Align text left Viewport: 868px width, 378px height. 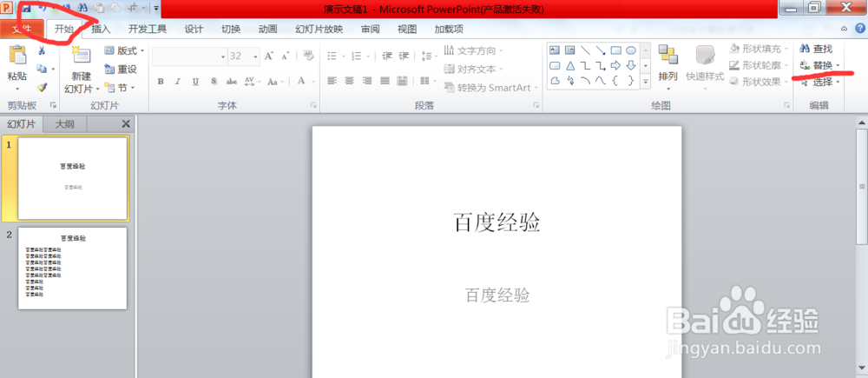tap(332, 81)
